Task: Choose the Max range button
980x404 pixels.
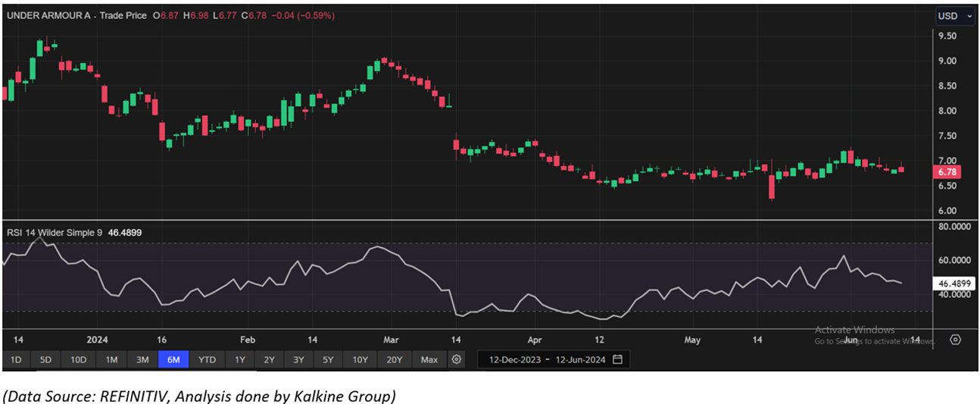Action: coord(429,359)
